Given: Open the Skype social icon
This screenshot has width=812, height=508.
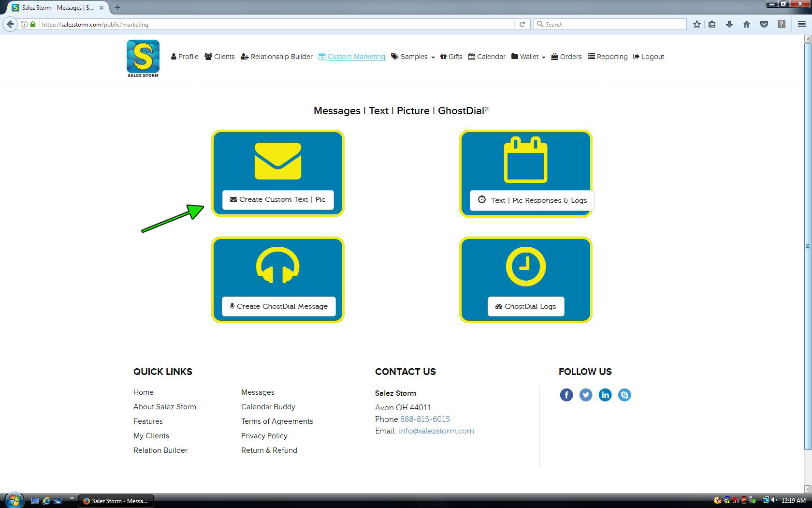Looking at the screenshot, I should (624, 395).
